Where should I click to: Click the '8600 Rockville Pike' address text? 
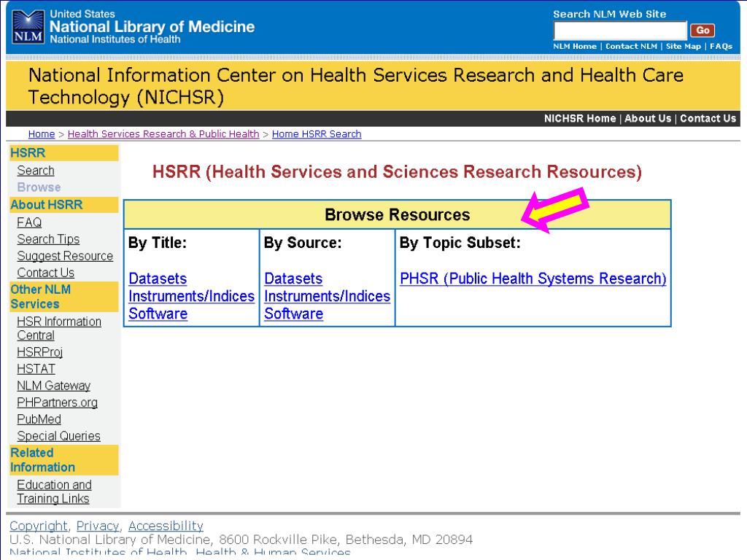[278, 540]
